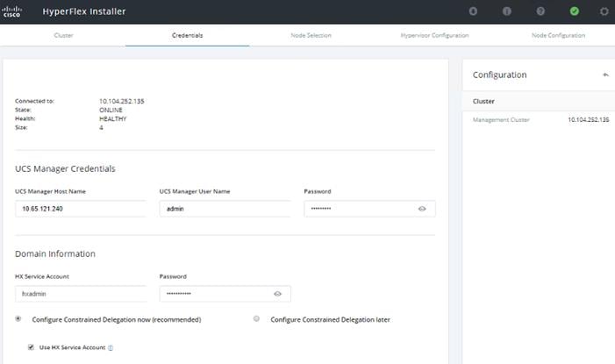This screenshot has width=615, height=364.
Task: Click UCS Manager User Name field
Action: click(x=225, y=209)
